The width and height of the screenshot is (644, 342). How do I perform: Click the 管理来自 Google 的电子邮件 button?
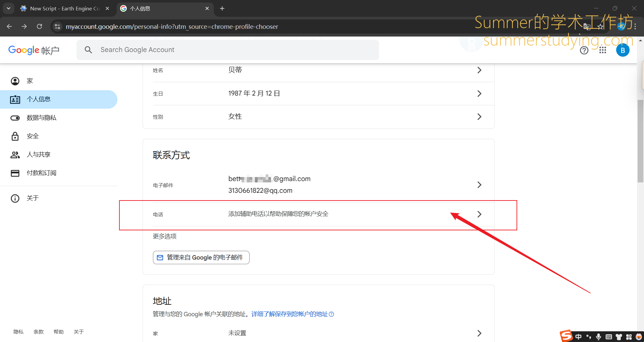pos(201,258)
